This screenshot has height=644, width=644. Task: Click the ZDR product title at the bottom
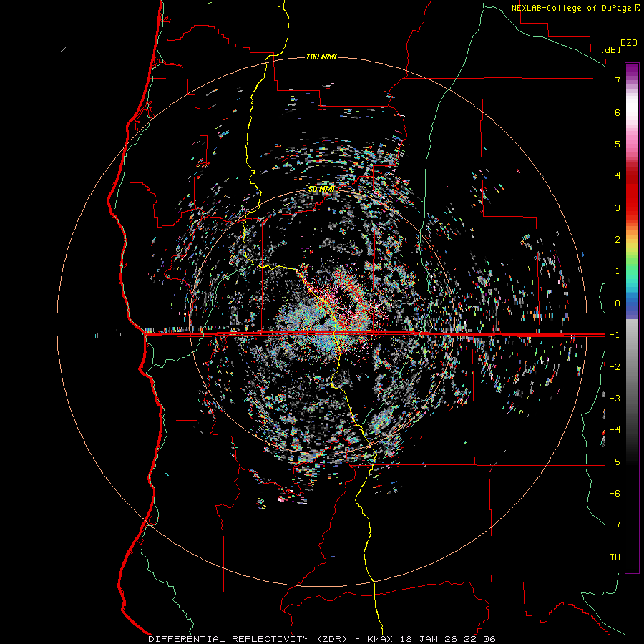[321, 639]
